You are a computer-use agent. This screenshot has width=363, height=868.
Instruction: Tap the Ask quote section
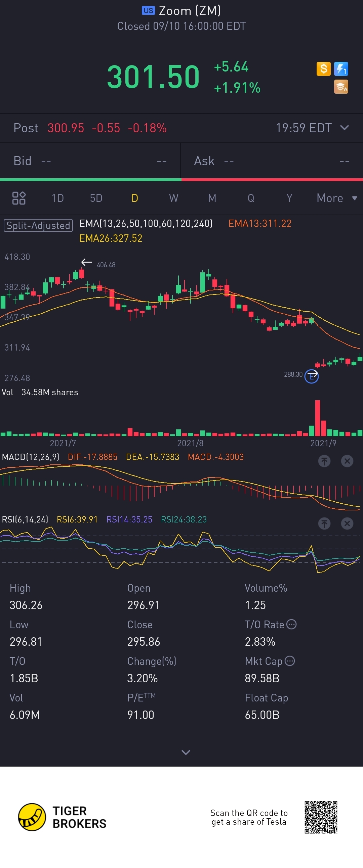click(272, 161)
